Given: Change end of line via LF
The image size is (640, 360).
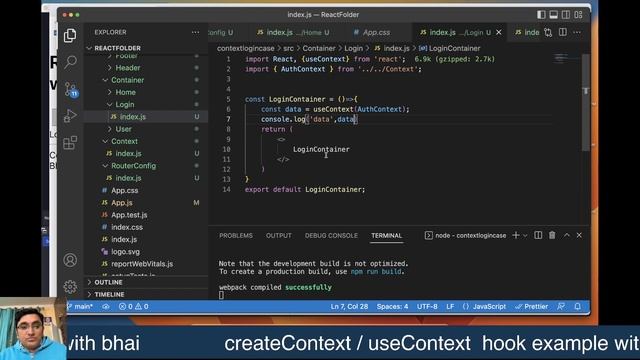Looking at the screenshot, I should [450, 306].
